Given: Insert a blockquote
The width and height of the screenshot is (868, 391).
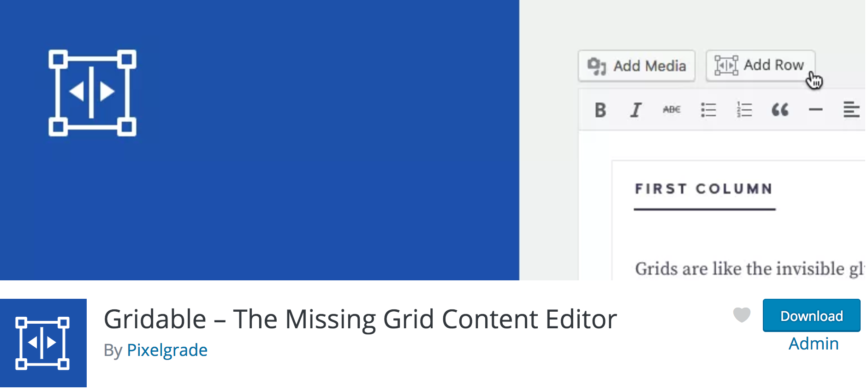Looking at the screenshot, I should click(780, 110).
